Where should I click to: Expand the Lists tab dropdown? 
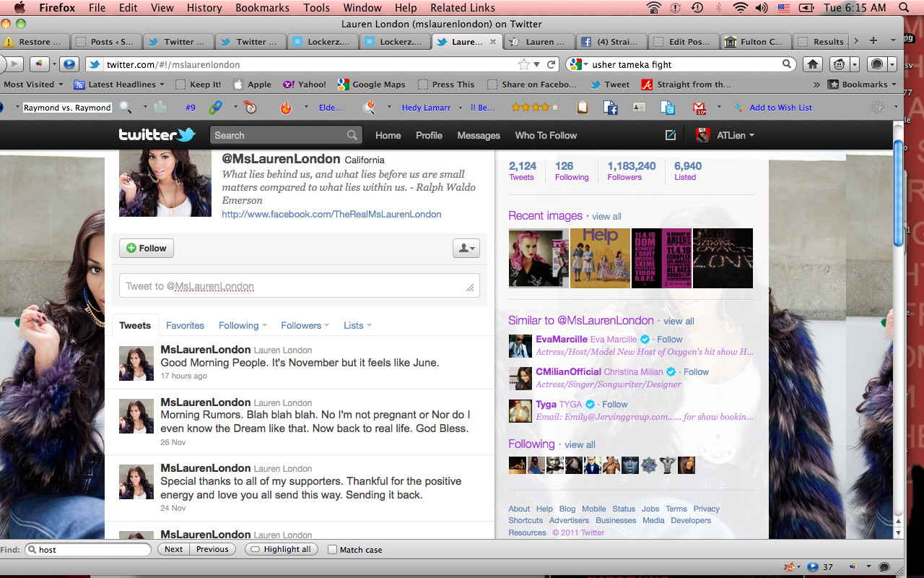click(x=357, y=326)
